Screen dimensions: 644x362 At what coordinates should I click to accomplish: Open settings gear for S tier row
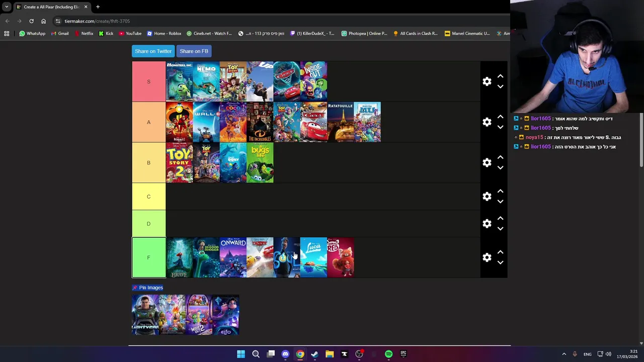pos(487,81)
